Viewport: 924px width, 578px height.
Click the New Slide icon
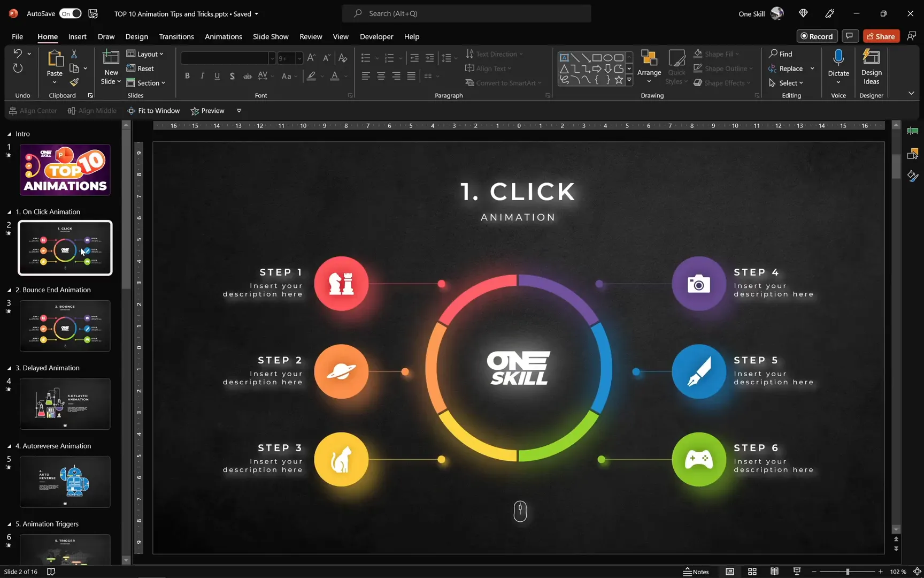click(111, 58)
